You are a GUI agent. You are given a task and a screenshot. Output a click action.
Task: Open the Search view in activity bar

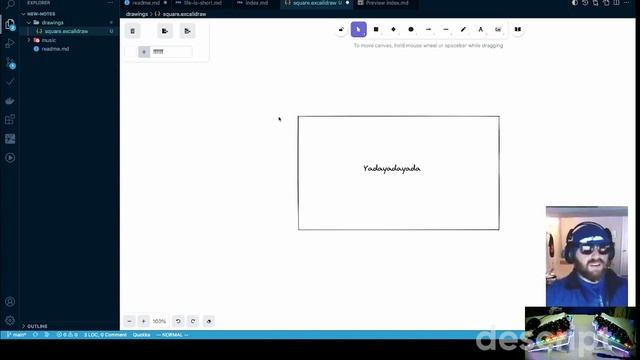10,4
